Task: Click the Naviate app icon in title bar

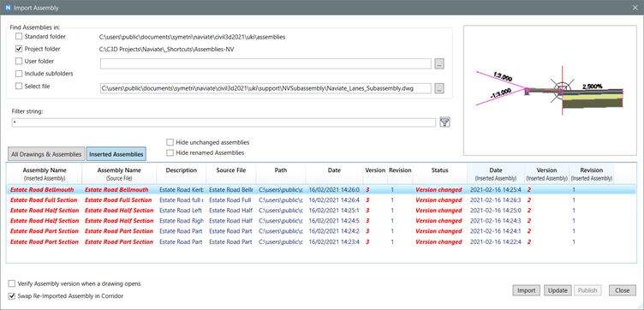Action: pyautogui.click(x=8, y=8)
